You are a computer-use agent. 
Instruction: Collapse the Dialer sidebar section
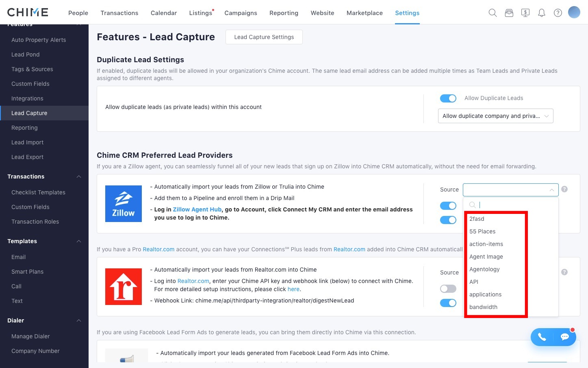click(79, 320)
